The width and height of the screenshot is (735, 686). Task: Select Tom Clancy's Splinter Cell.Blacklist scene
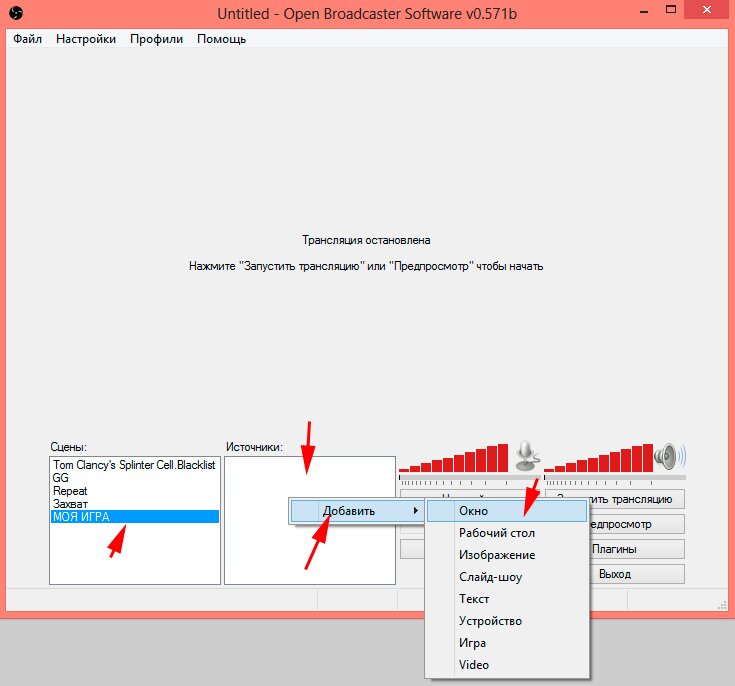(x=135, y=465)
